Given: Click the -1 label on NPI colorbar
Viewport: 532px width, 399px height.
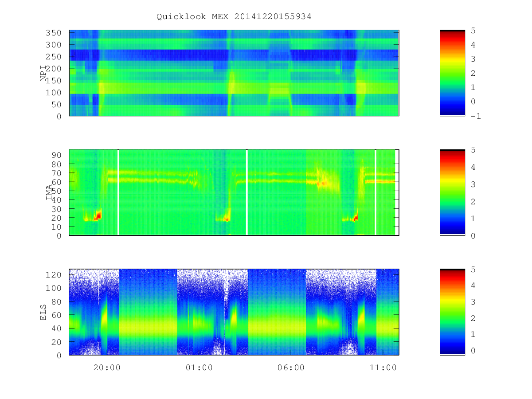Looking at the screenshot, I should (476, 116).
